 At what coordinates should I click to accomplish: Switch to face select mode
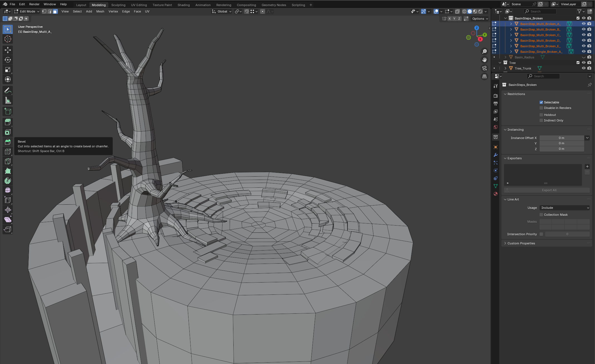pos(55,11)
